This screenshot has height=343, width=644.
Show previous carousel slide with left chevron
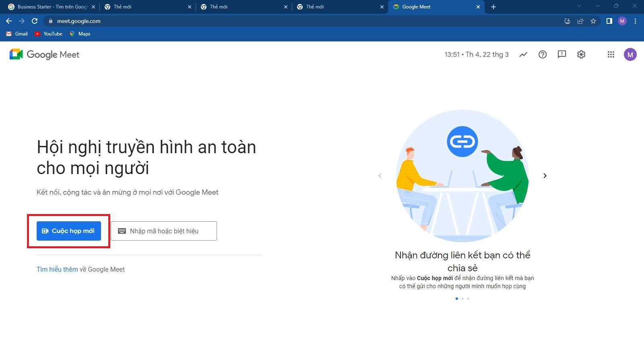(x=380, y=176)
